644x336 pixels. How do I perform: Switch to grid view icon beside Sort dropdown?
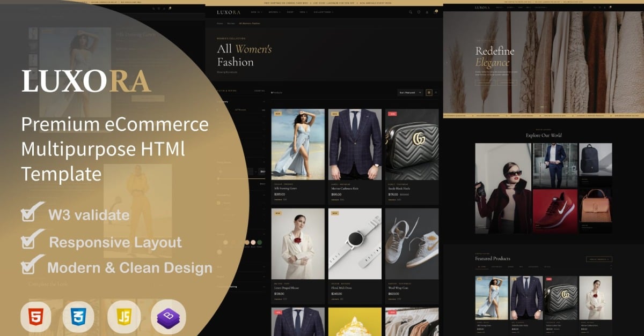(x=429, y=93)
